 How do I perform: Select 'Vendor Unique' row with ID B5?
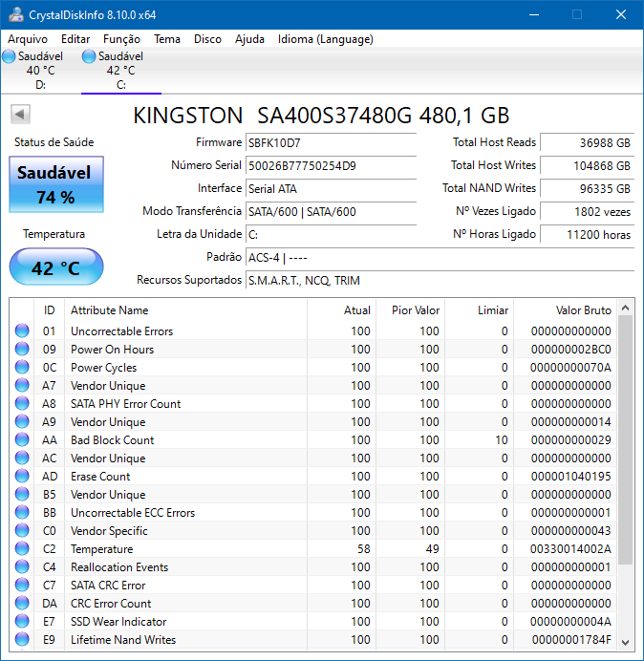pyautogui.click(x=312, y=494)
